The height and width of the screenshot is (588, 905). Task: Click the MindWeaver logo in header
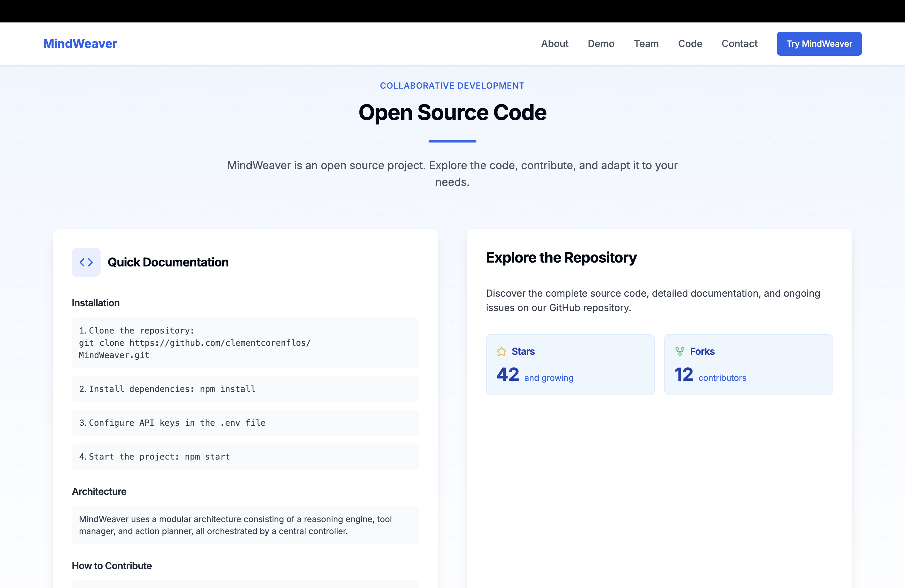[x=80, y=44]
